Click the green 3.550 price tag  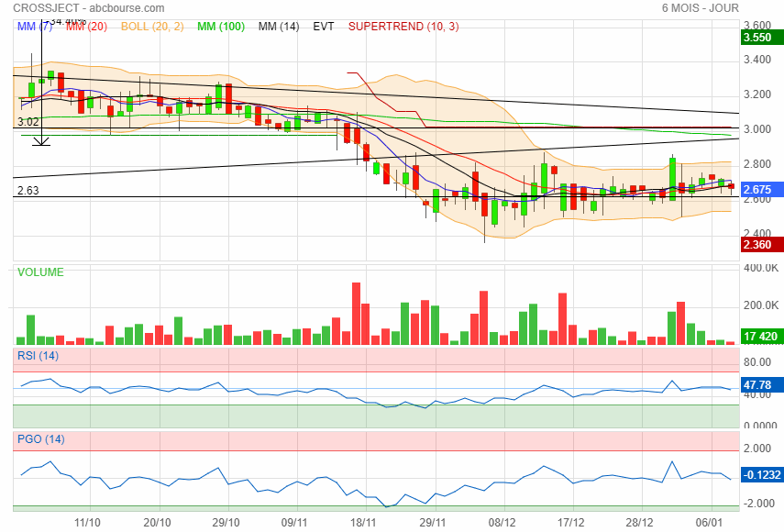pos(761,38)
